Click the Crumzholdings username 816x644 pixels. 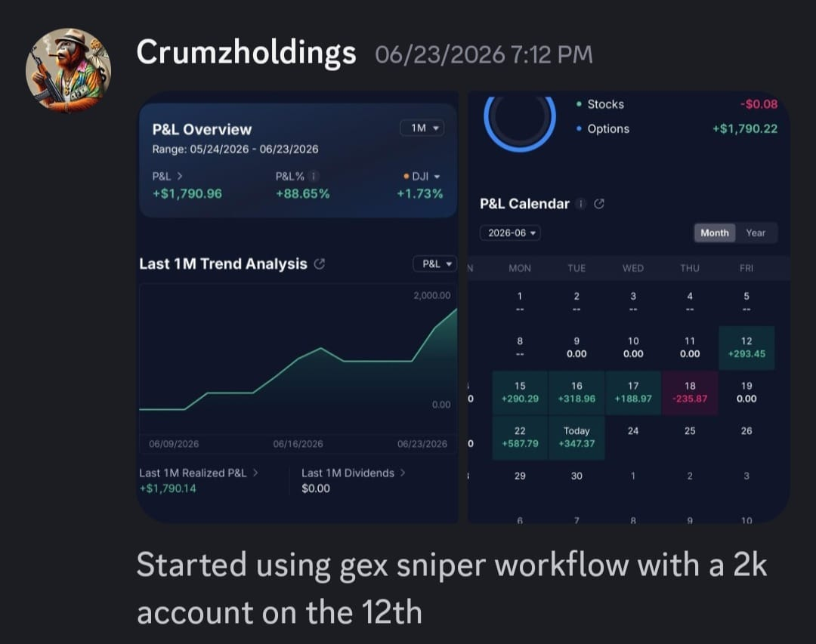(246, 53)
